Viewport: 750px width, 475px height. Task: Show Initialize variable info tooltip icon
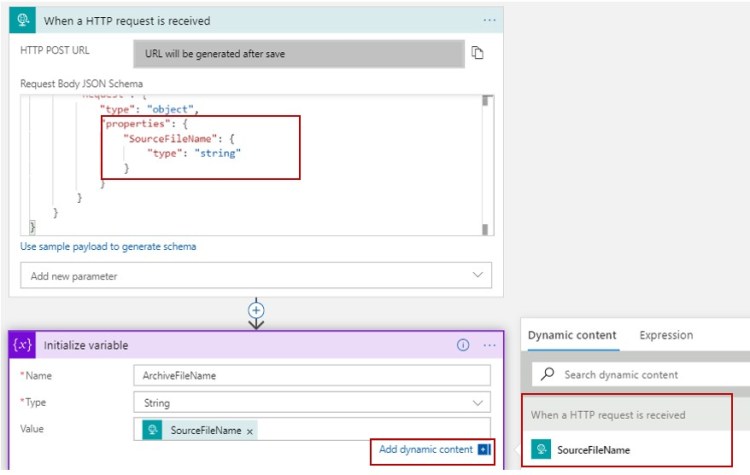coord(463,345)
